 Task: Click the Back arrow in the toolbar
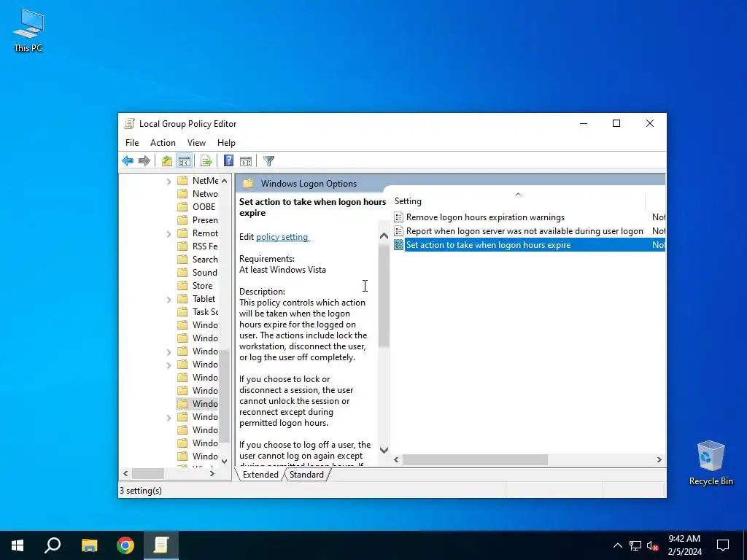(x=128, y=161)
